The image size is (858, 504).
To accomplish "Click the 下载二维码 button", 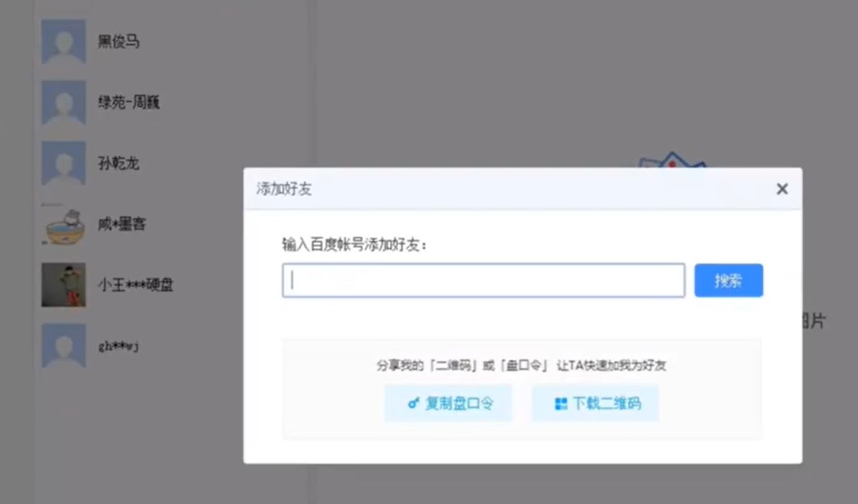I will tap(596, 404).
